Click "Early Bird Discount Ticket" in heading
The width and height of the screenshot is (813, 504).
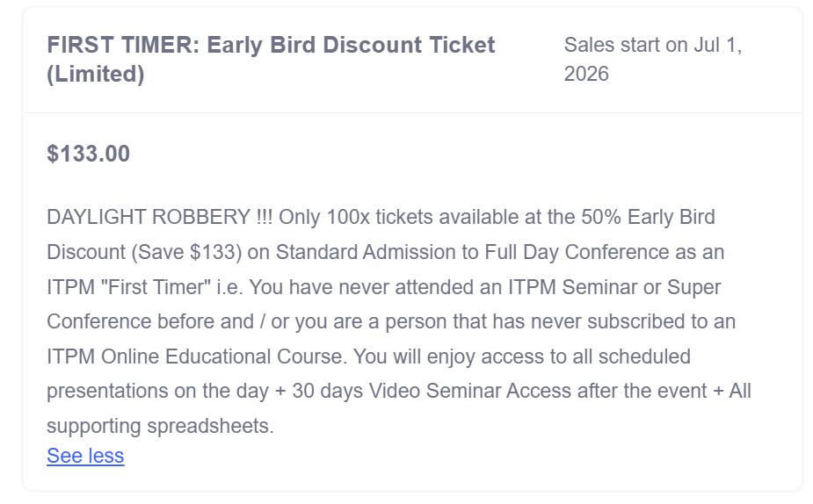351,45
